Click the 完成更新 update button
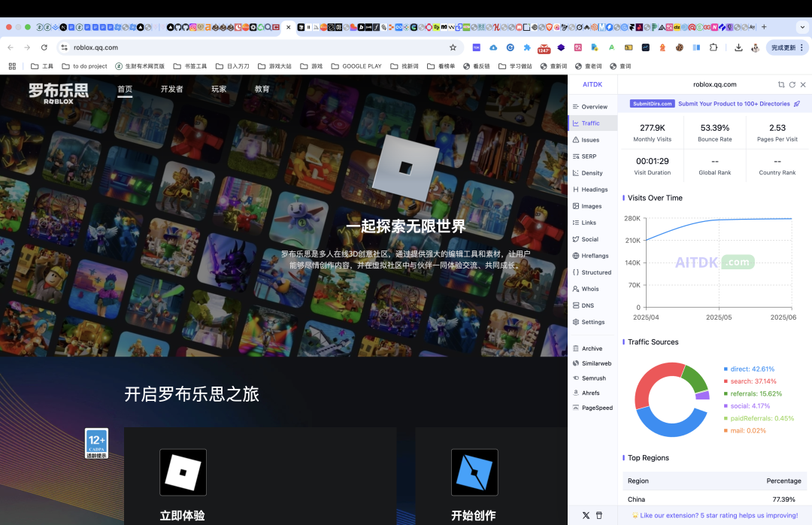 pyautogui.click(x=787, y=47)
